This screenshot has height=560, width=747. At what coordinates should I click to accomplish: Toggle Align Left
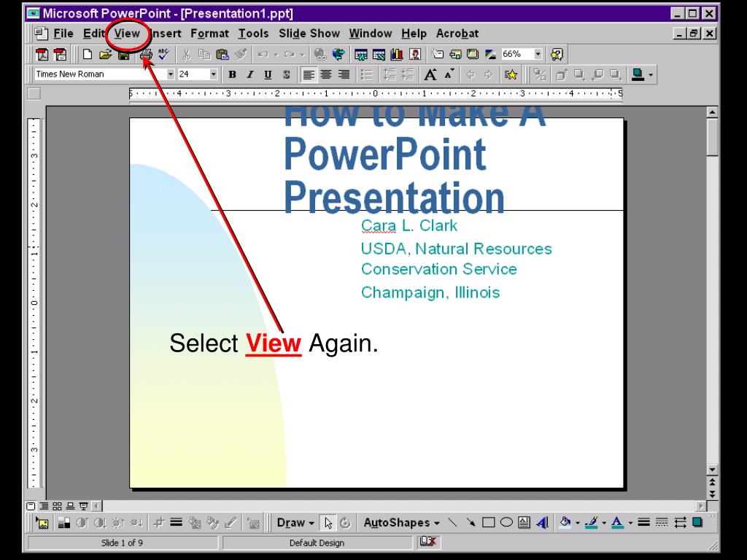pos(309,74)
